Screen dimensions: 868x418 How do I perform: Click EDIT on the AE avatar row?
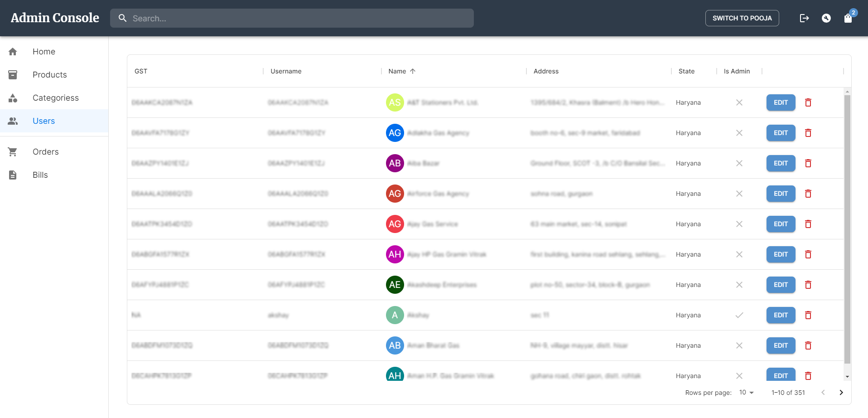click(781, 285)
